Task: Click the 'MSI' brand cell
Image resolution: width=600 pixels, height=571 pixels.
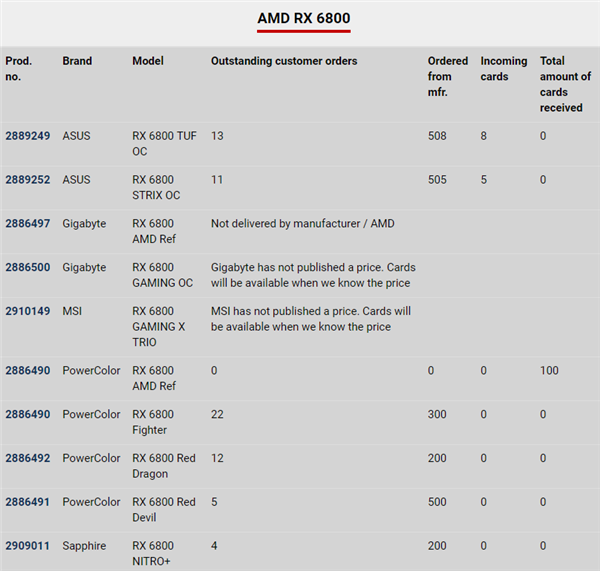Action: click(72, 311)
